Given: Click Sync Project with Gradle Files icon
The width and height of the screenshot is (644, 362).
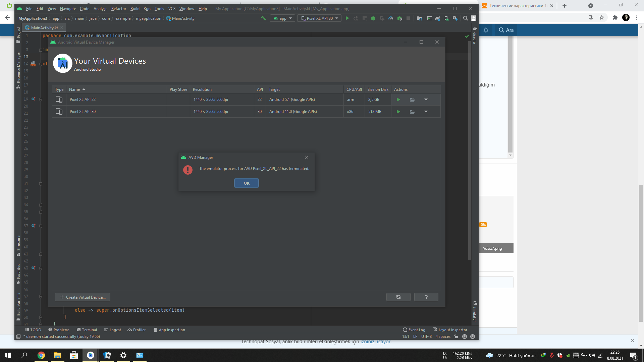Looking at the screenshot, I should coord(438,18).
